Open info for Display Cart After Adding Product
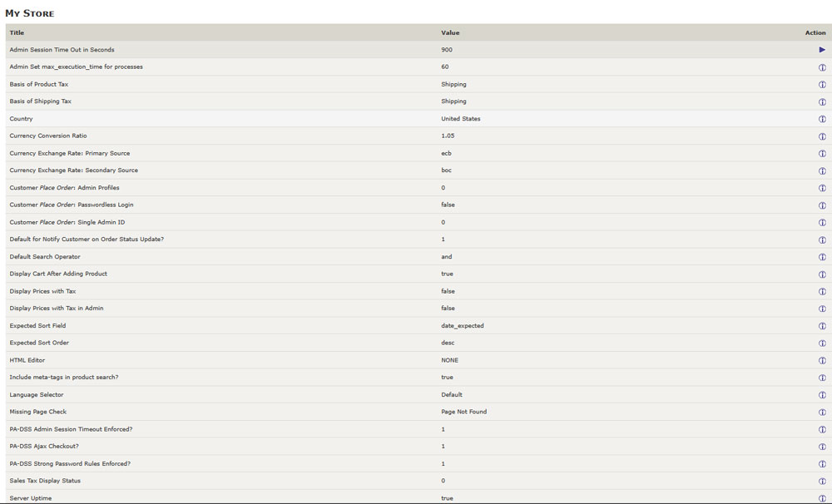This screenshot has height=504, width=832. [x=821, y=274]
